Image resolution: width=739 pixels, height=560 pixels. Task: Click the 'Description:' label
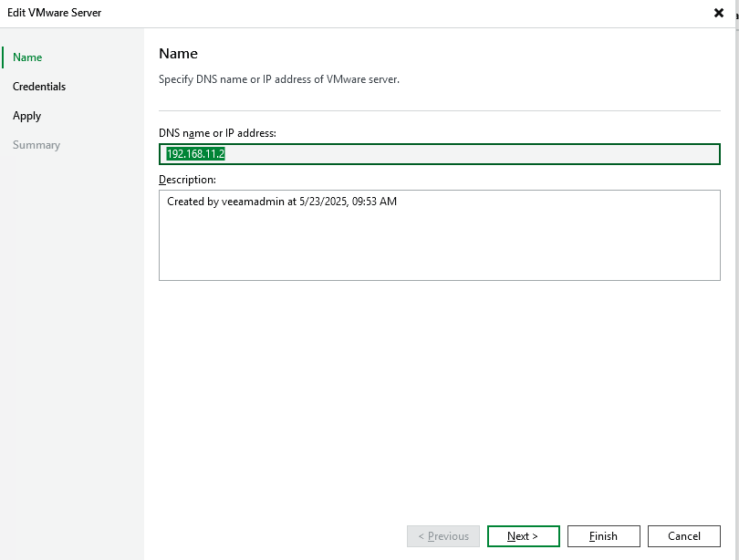[x=187, y=180]
